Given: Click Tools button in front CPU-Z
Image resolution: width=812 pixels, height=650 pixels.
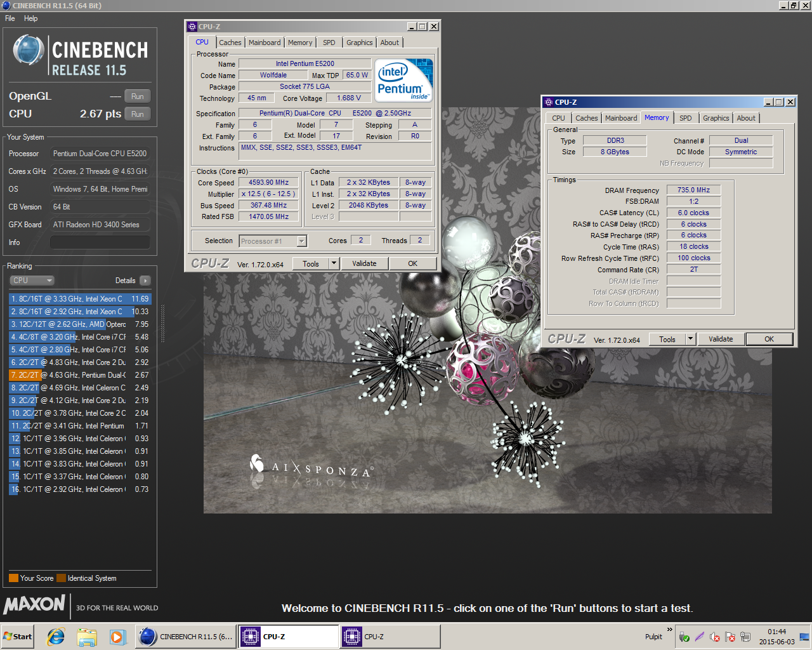Looking at the screenshot, I should pyautogui.click(x=311, y=264).
